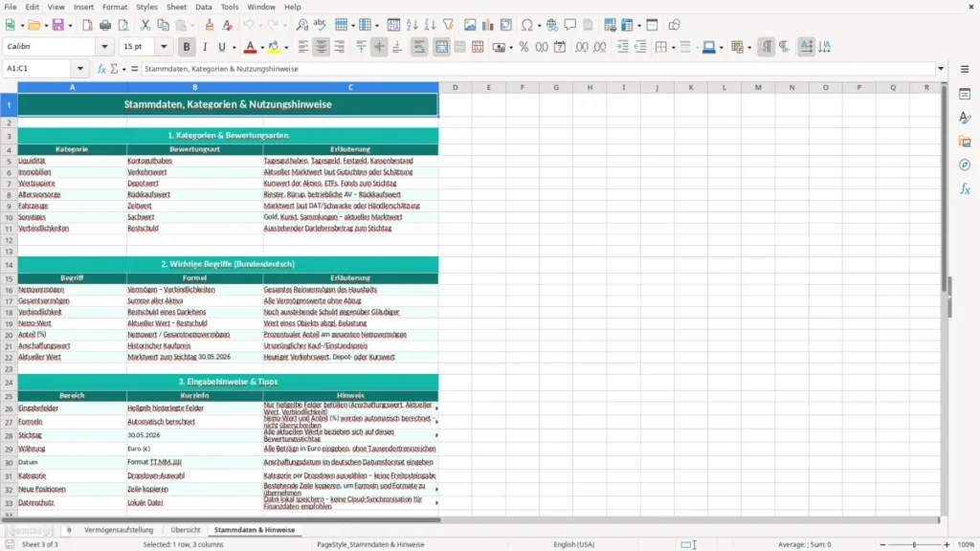Clone formatting with the paintbrush icon
Viewport: 980px width, 551px height.
click(x=210, y=25)
